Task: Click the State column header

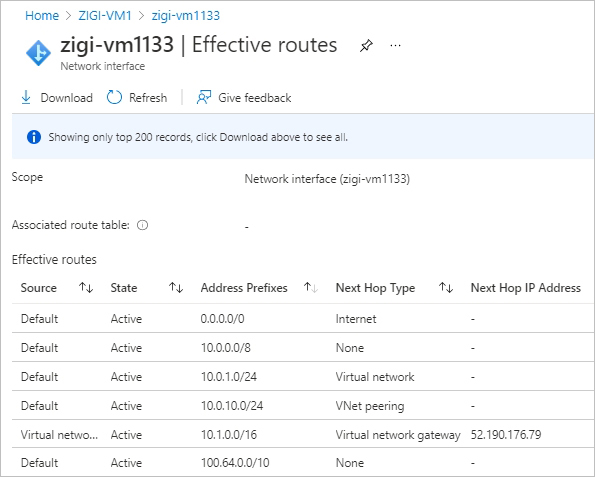Action: tap(124, 288)
